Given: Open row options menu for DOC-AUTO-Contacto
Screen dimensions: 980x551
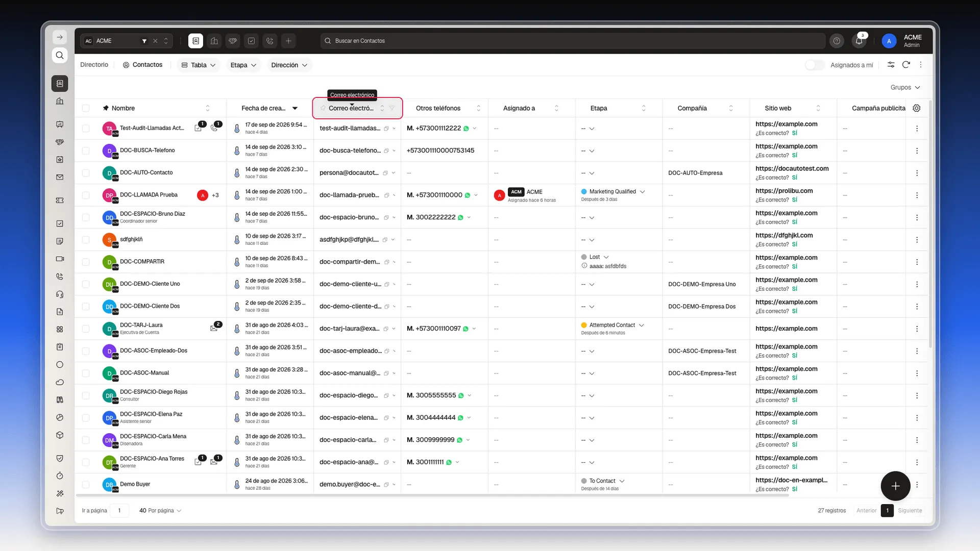Looking at the screenshot, I should [x=917, y=173].
